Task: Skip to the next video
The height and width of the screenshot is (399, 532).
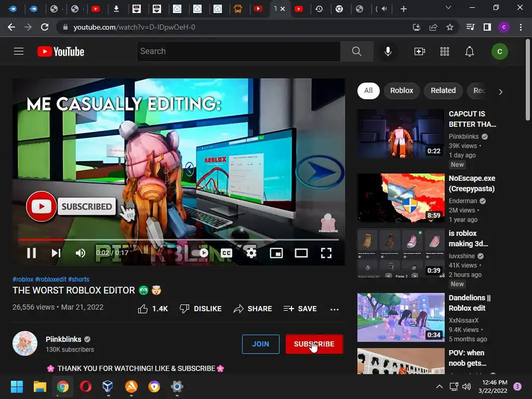Action: point(56,253)
